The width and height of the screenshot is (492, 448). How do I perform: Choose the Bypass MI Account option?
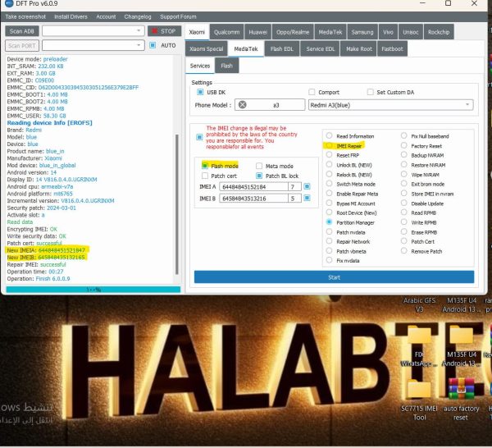tap(329, 203)
